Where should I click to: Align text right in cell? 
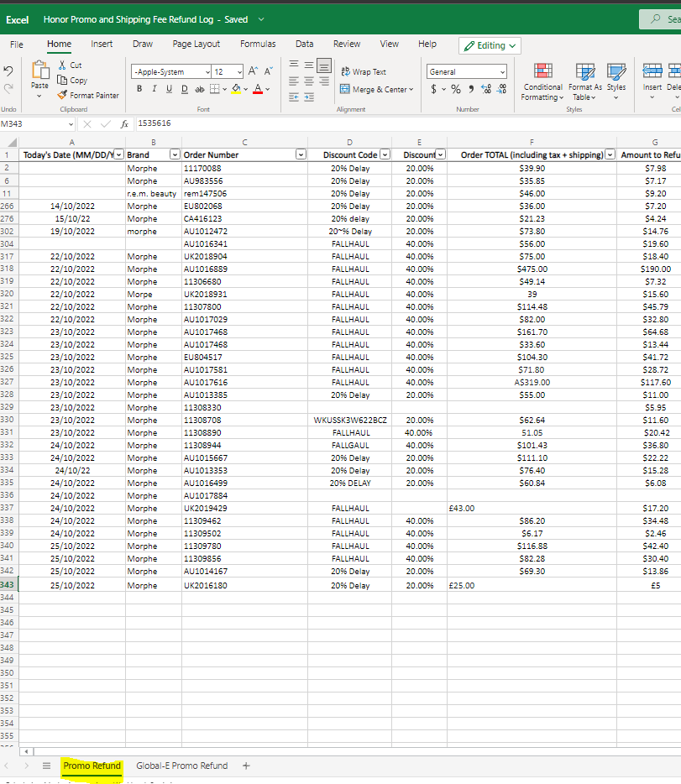[x=324, y=81]
